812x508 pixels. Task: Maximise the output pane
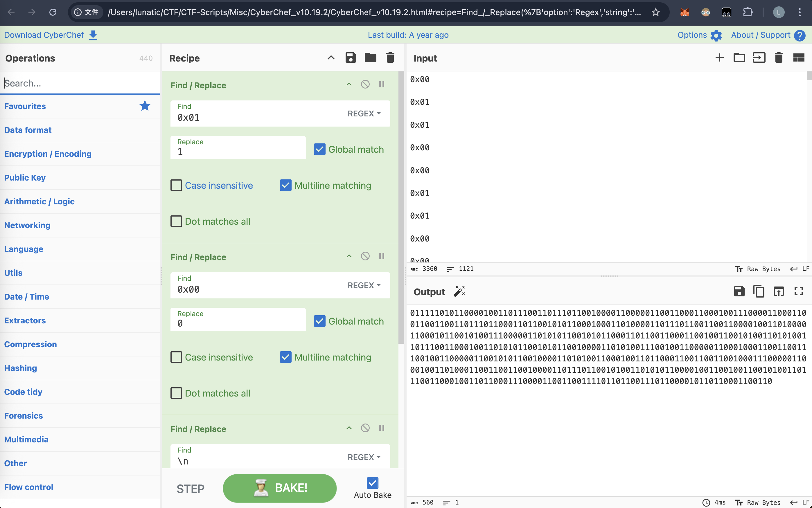tap(798, 291)
